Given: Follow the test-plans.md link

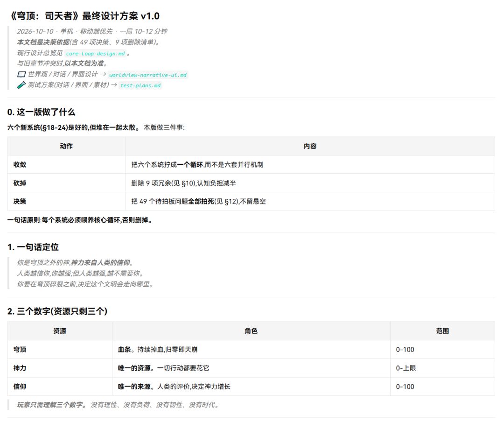Looking at the screenshot, I should pos(140,85).
